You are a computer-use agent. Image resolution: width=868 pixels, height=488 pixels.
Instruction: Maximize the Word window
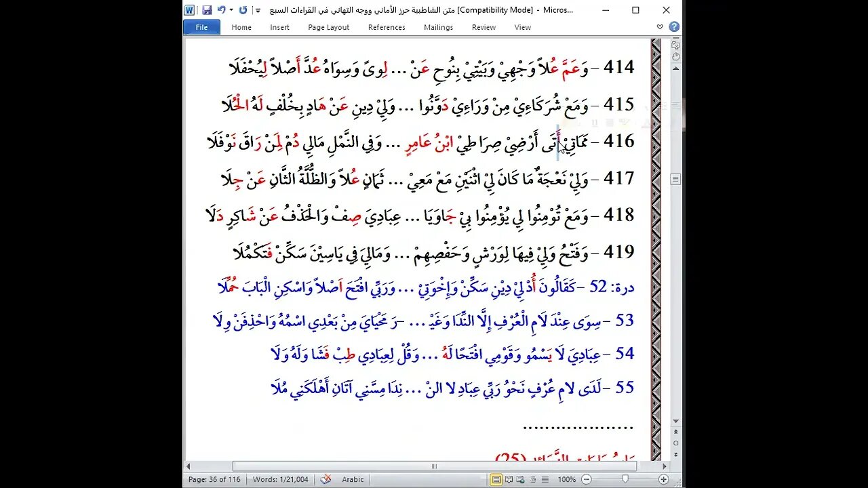click(635, 10)
